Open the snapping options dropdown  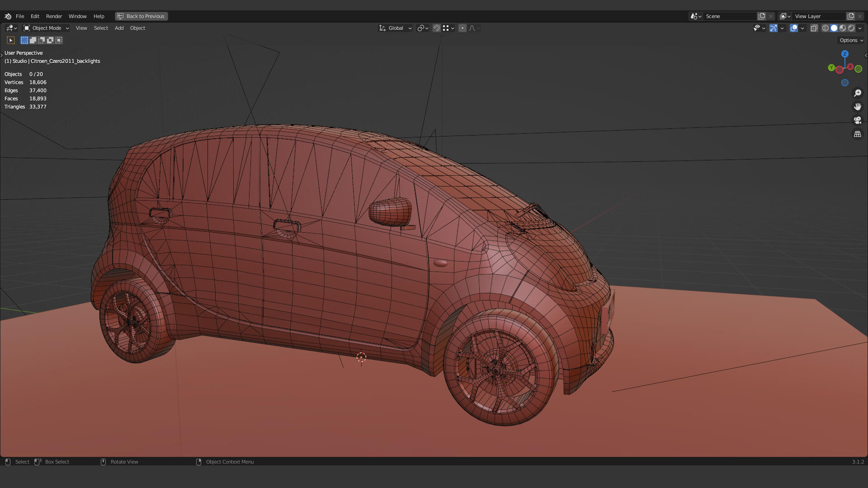click(448, 28)
